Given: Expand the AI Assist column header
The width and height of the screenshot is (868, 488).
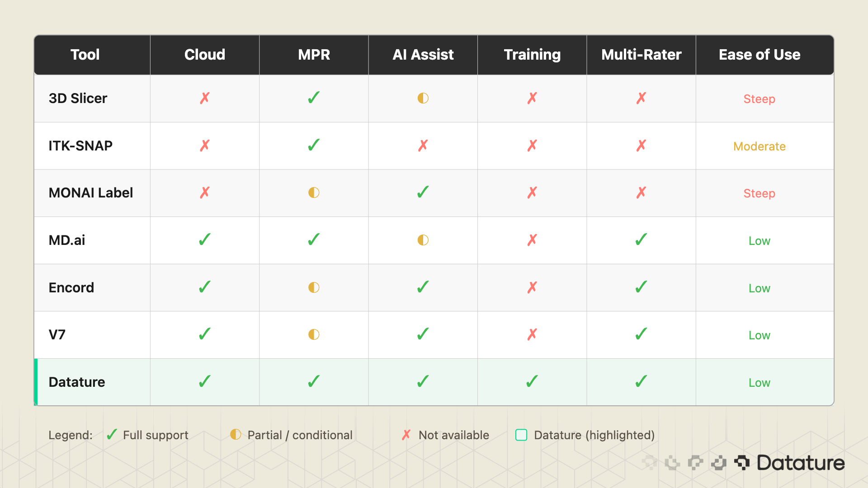Looking at the screenshot, I should 423,55.
